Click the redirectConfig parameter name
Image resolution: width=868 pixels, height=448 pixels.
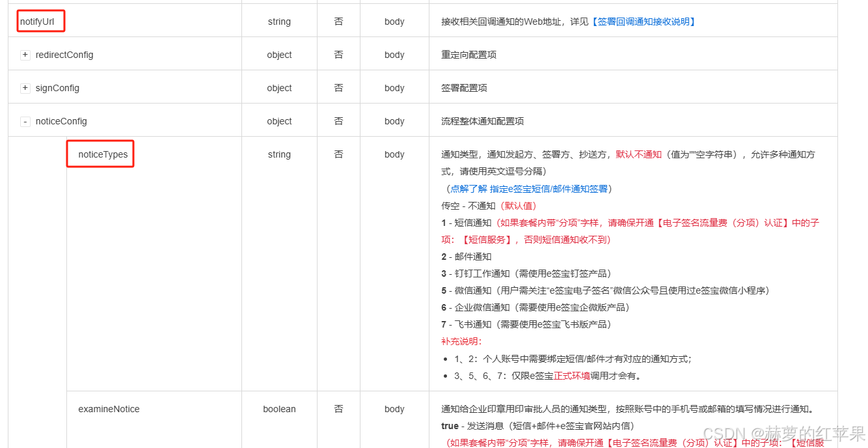point(64,55)
